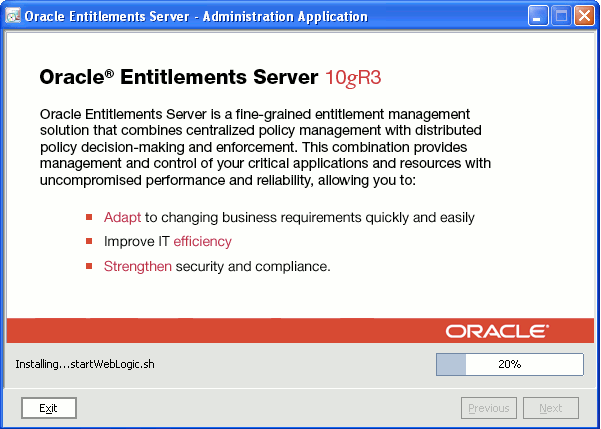Click the Exit button
601x429 pixels.
click(x=49, y=408)
